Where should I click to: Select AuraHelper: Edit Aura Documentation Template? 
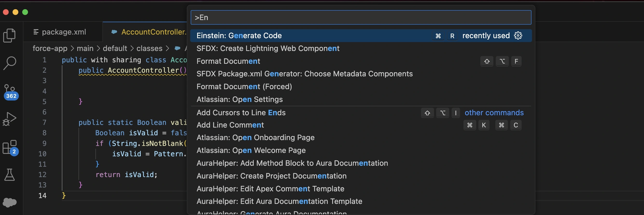(x=361, y=201)
